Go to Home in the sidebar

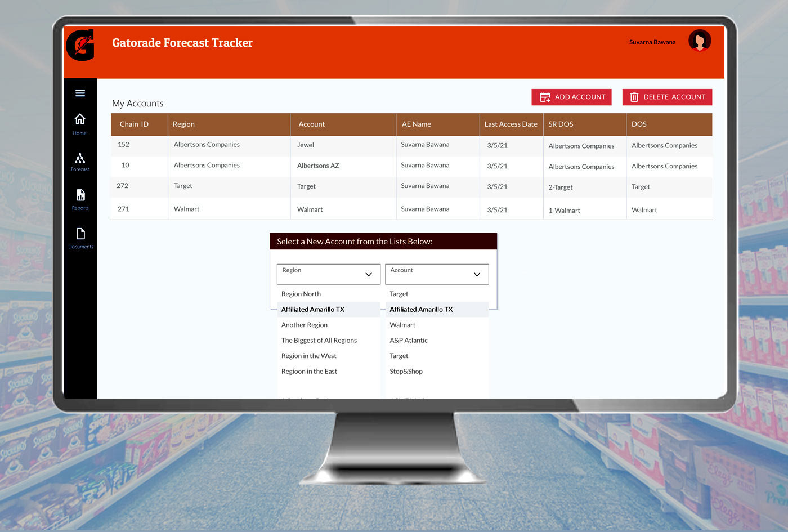click(80, 124)
